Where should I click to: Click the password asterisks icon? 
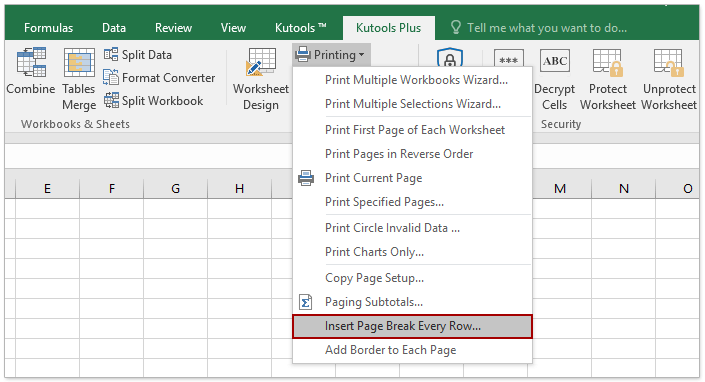click(x=509, y=58)
